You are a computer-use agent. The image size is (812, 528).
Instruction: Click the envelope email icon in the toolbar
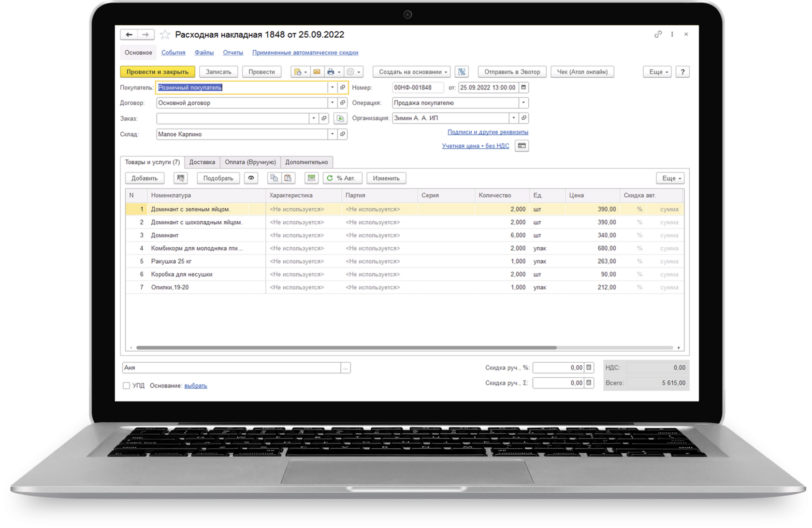click(x=317, y=72)
